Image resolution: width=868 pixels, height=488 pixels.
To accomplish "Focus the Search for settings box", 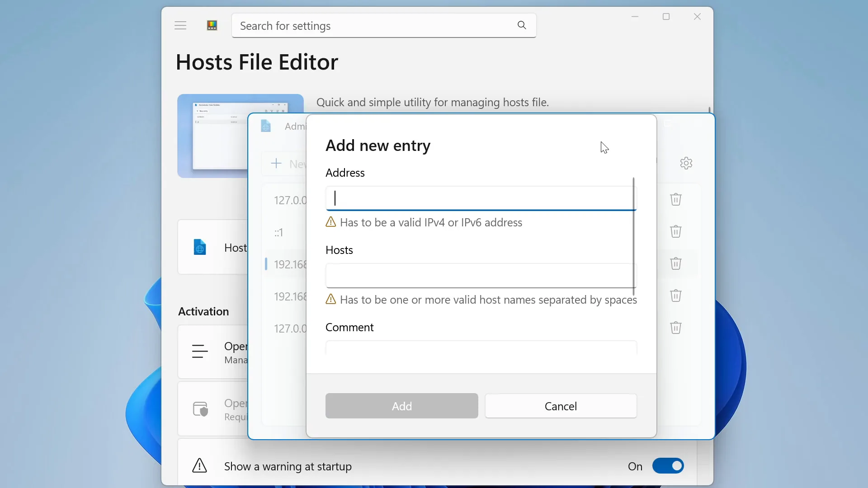I will click(x=384, y=26).
